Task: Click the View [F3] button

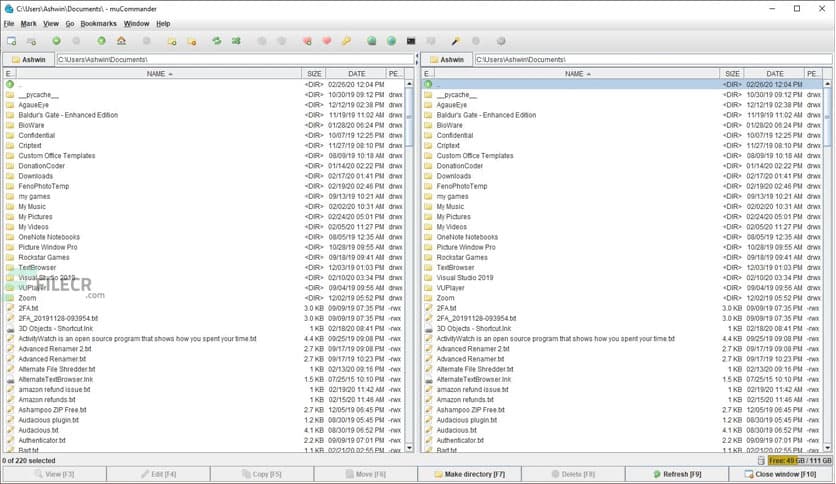Action: pyautogui.click(x=54, y=474)
